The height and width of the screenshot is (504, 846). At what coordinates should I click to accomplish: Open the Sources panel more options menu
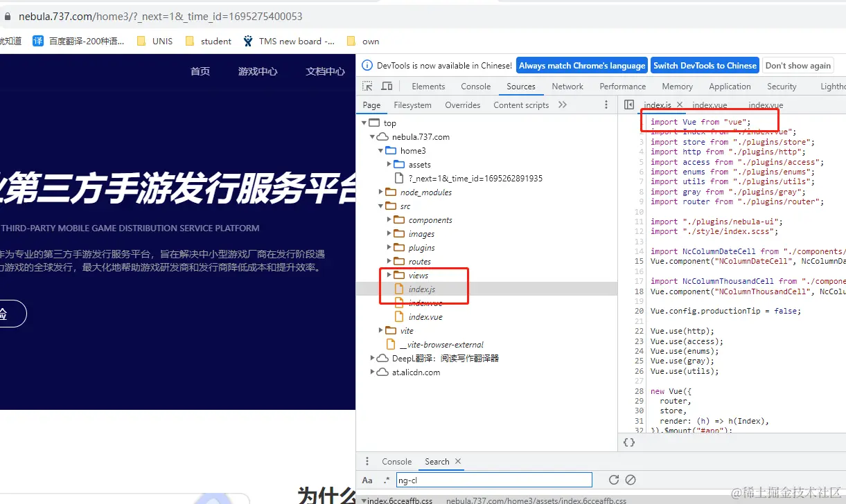606,105
